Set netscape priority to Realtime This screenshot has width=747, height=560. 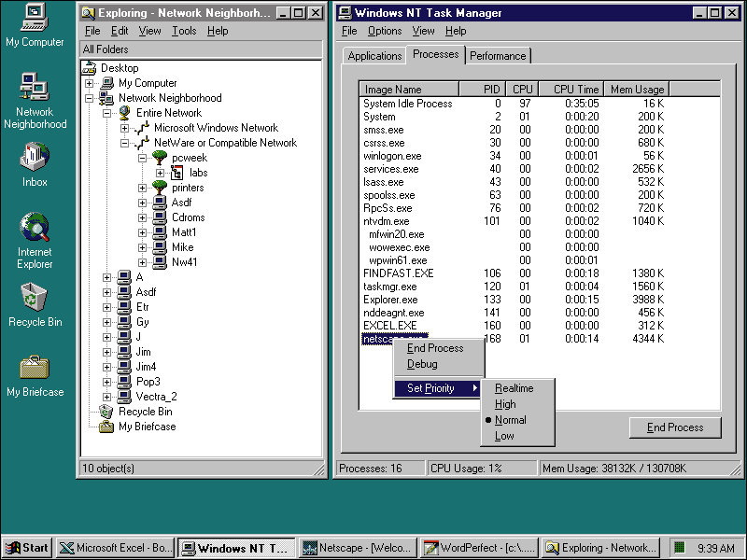click(x=518, y=388)
